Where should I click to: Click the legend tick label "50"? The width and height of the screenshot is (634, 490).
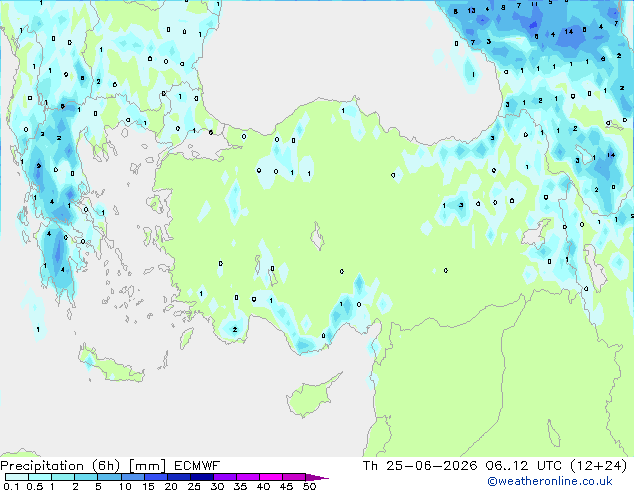[309, 486]
